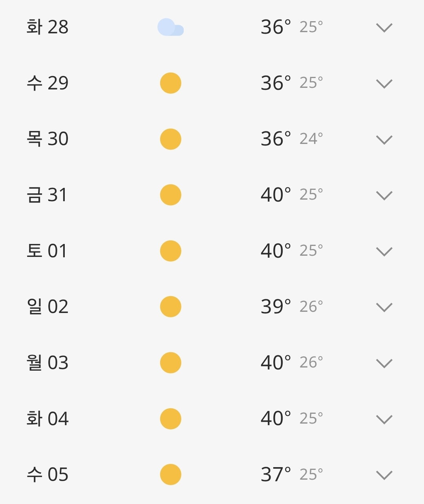This screenshot has height=504, width=424.
Task: Select the 월 03 date label
Action: click(48, 362)
